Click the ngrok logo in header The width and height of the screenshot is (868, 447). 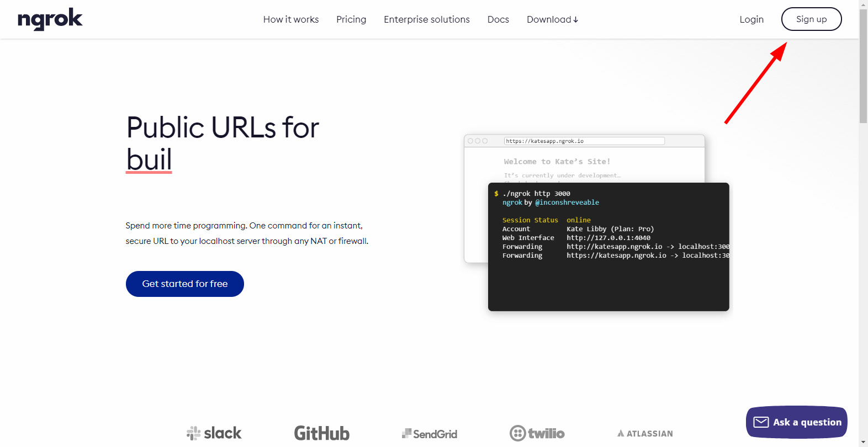coord(50,19)
